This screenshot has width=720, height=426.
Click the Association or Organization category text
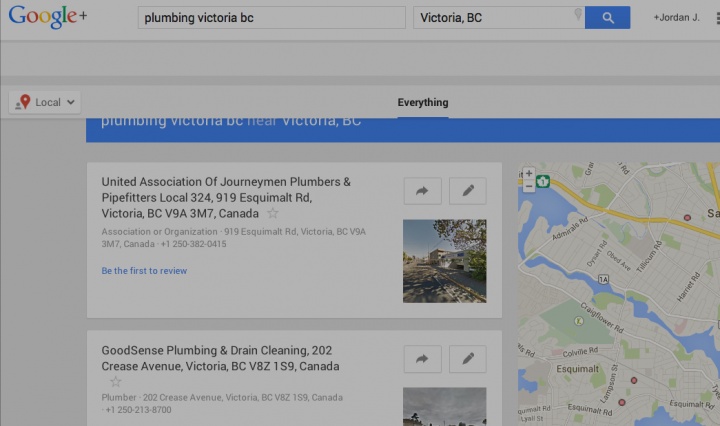pos(159,232)
